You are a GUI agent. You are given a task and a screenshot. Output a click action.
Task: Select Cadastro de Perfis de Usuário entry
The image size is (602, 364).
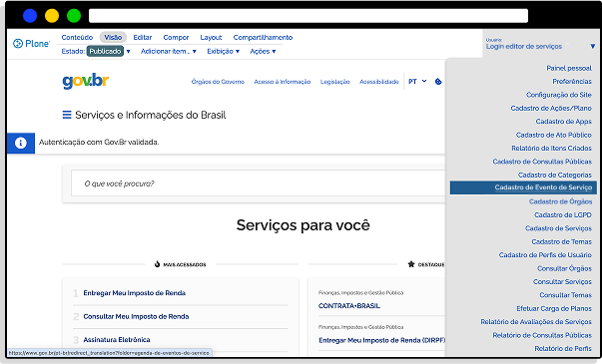click(545, 254)
